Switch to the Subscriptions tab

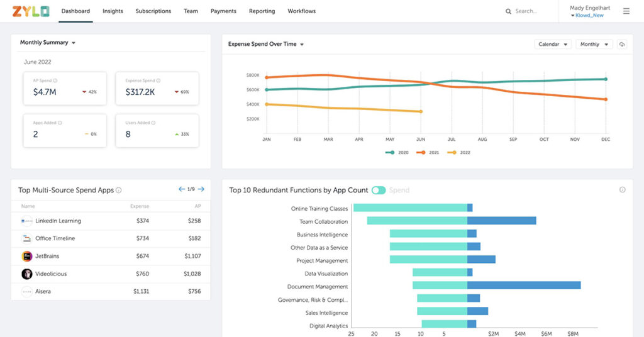[153, 11]
